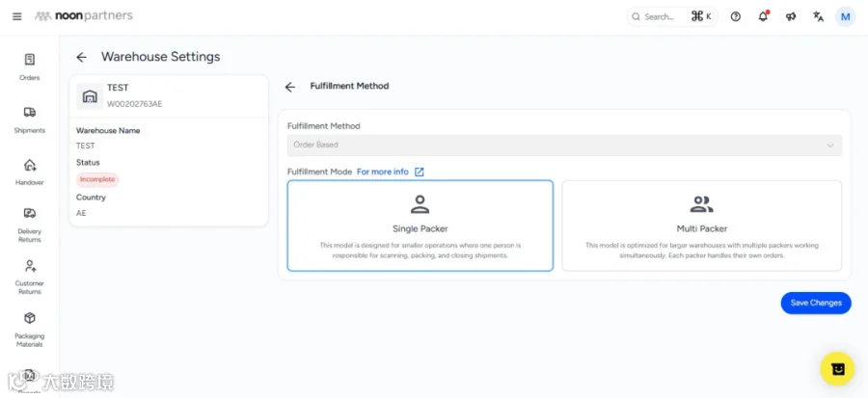Focus the search field in the top bar
Viewport: 868px width, 398px height.
click(x=672, y=16)
